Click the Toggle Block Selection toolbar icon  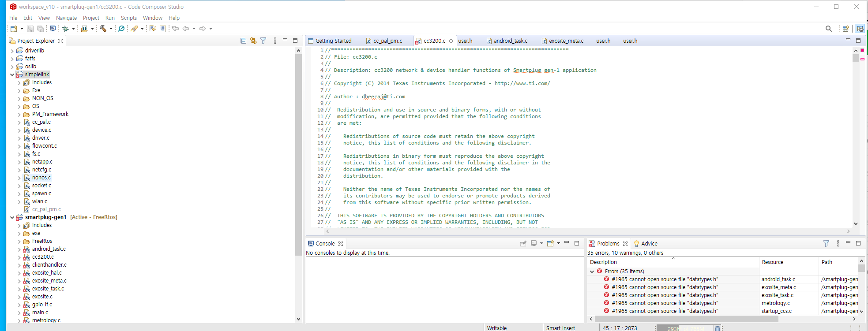point(163,29)
